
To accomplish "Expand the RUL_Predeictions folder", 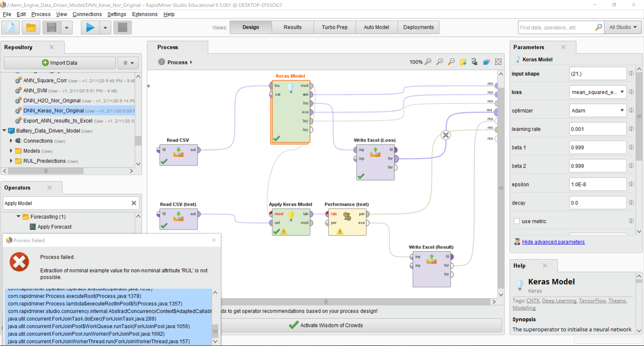I will (11, 161).
